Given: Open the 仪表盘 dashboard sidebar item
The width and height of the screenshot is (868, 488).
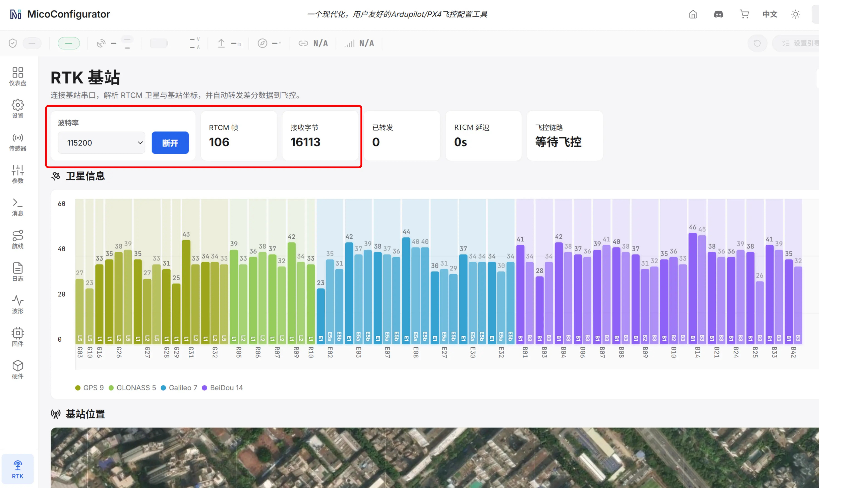Looking at the screenshot, I should coord(18,76).
